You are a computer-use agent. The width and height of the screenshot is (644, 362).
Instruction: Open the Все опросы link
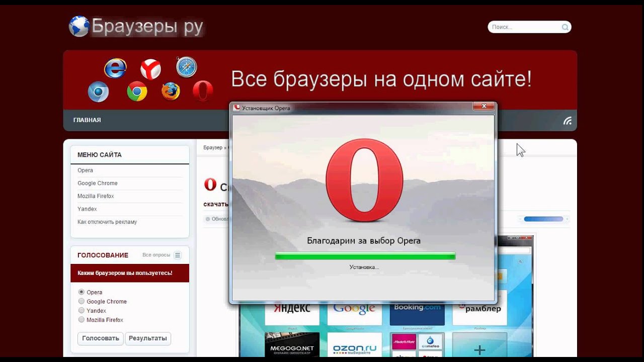coord(156,255)
